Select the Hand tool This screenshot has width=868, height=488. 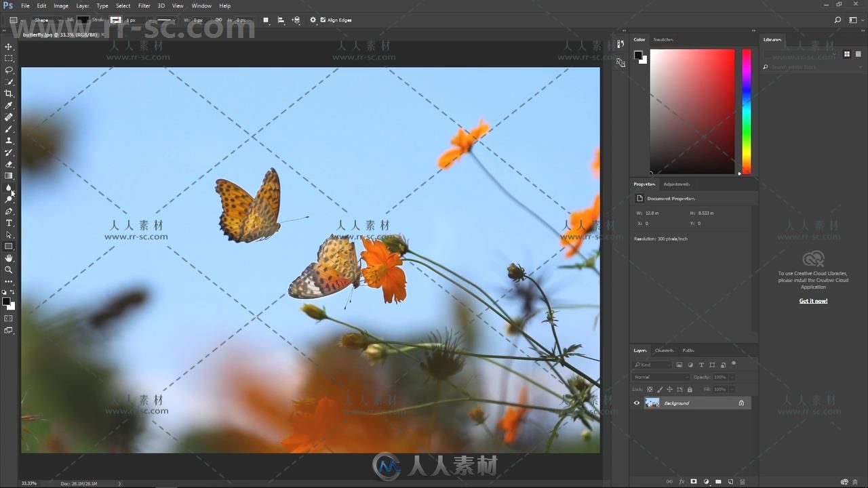(x=9, y=258)
